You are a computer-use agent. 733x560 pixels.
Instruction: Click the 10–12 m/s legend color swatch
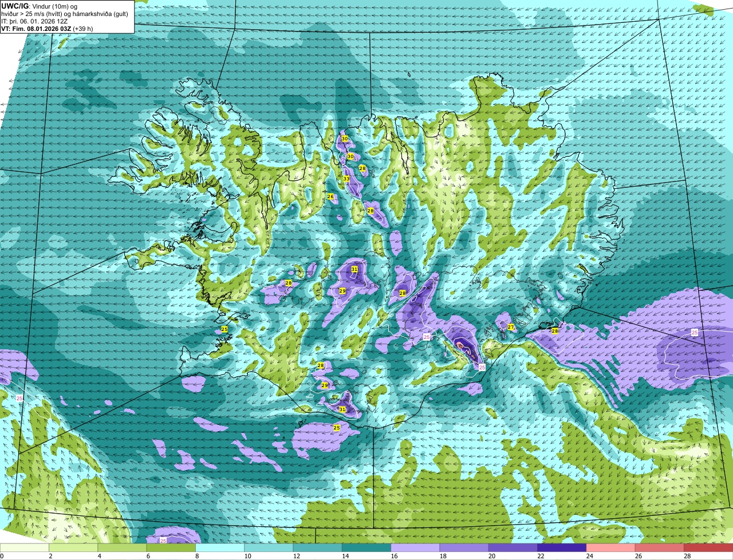269,548
